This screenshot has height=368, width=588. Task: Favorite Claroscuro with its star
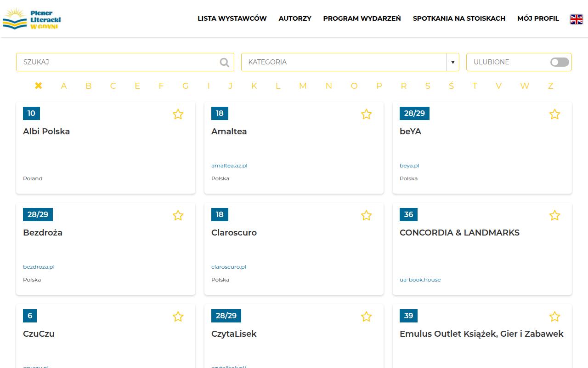[366, 215]
